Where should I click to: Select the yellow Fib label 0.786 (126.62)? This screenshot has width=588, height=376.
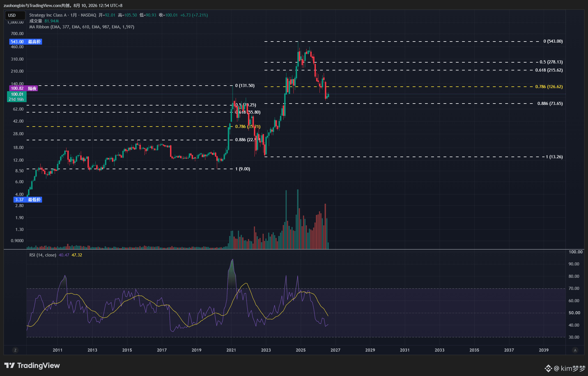549,87
